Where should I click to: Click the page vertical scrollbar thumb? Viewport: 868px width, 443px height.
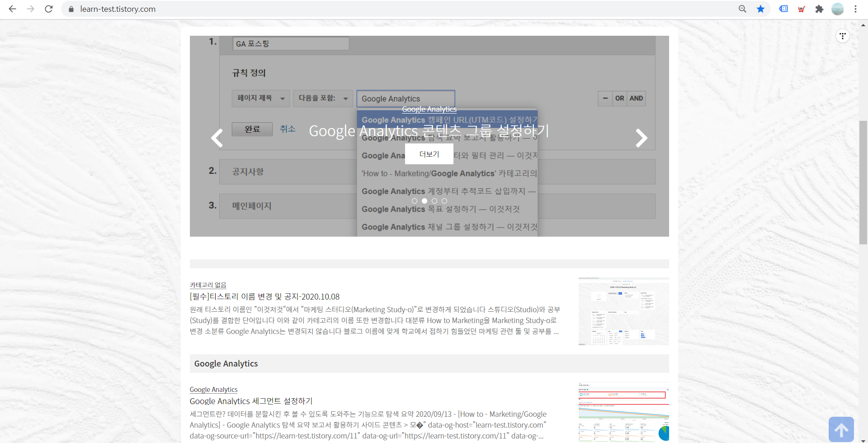(863, 182)
